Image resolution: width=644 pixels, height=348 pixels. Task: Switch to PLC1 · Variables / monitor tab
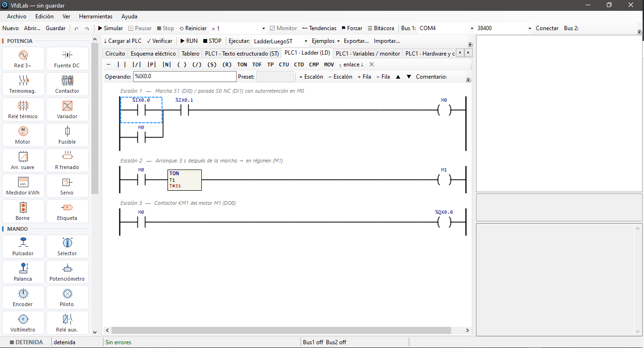pyautogui.click(x=368, y=54)
